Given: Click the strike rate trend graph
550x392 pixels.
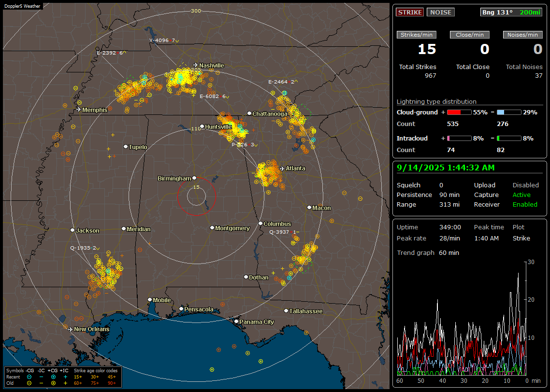Looking at the screenshot, I should point(462,318).
